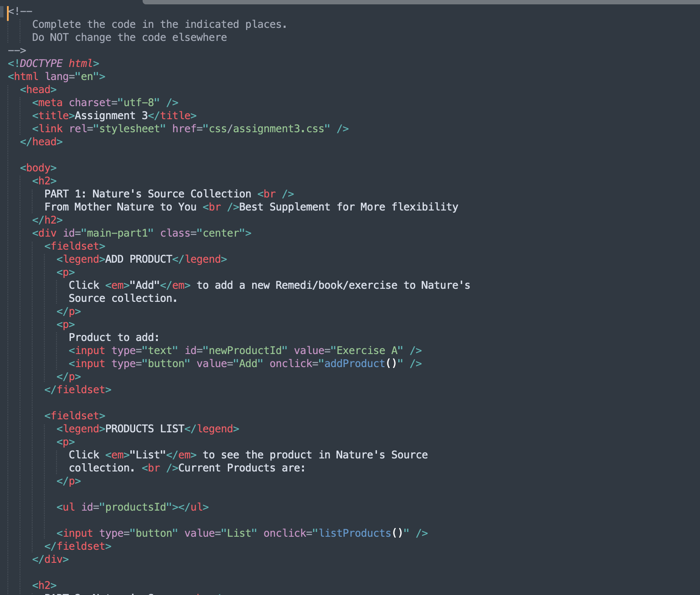
Task: Click the "listProducts()" onclick handler
Action: pyautogui.click(x=361, y=533)
